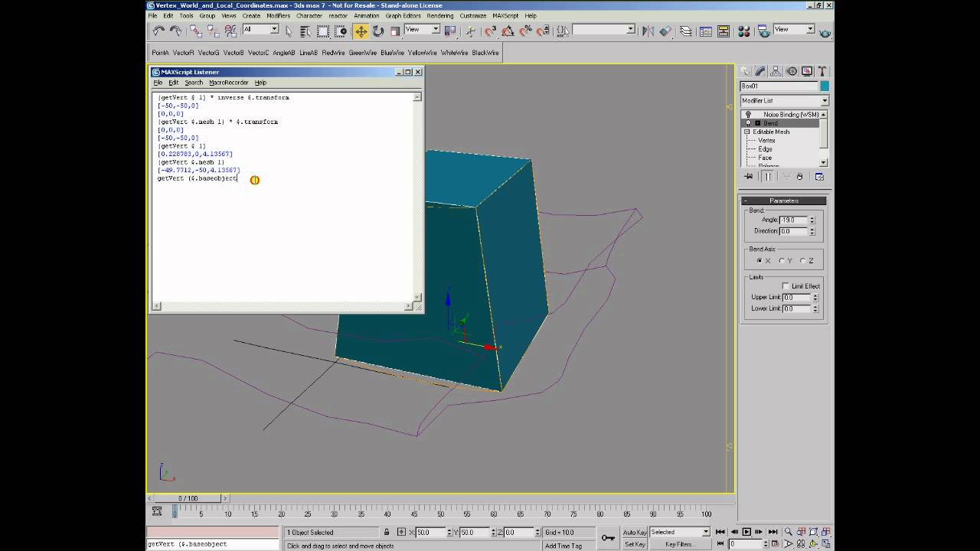This screenshot has height=551, width=980.
Task: Switch to the Hierarchy command panel tab
Action: click(776, 71)
